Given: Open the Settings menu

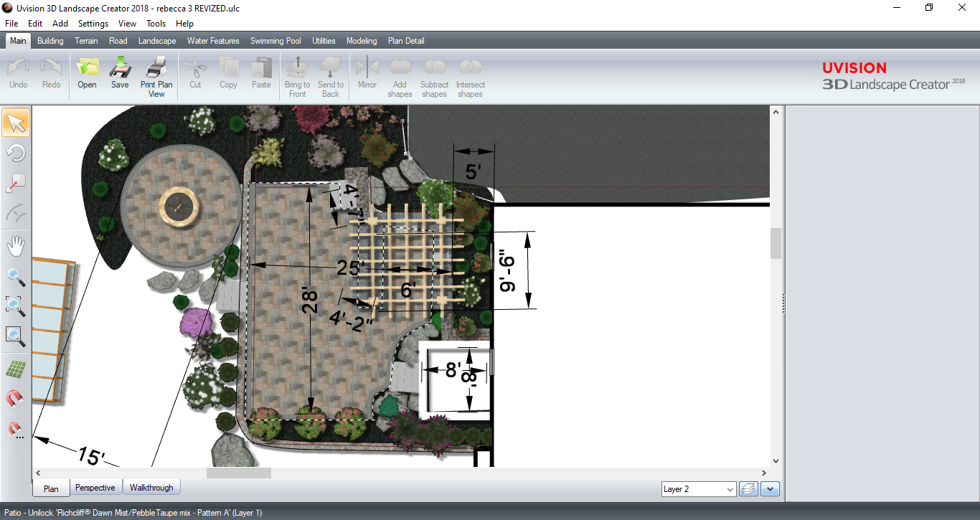Looking at the screenshot, I should coord(93,24).
